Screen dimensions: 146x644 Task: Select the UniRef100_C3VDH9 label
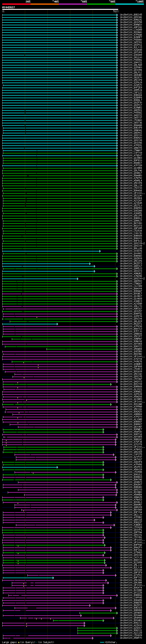[x=131, y=30]
